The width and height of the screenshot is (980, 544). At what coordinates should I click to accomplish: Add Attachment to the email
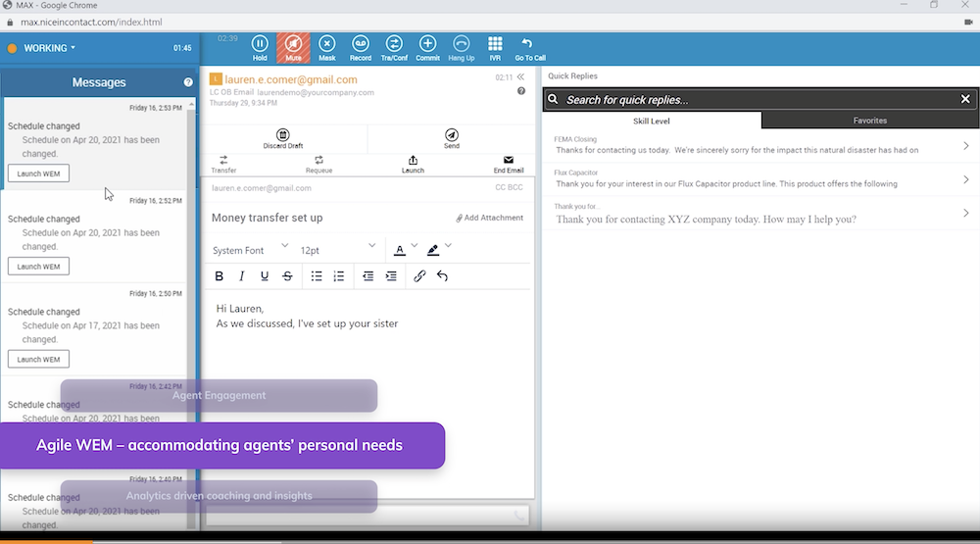[x=489, y=218]
